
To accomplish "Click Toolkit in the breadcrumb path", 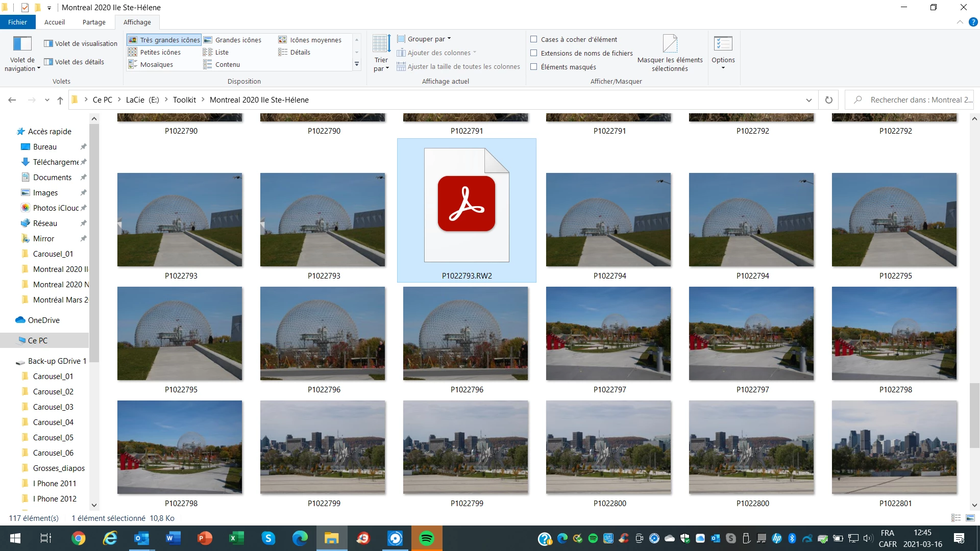I will [184, 100].
